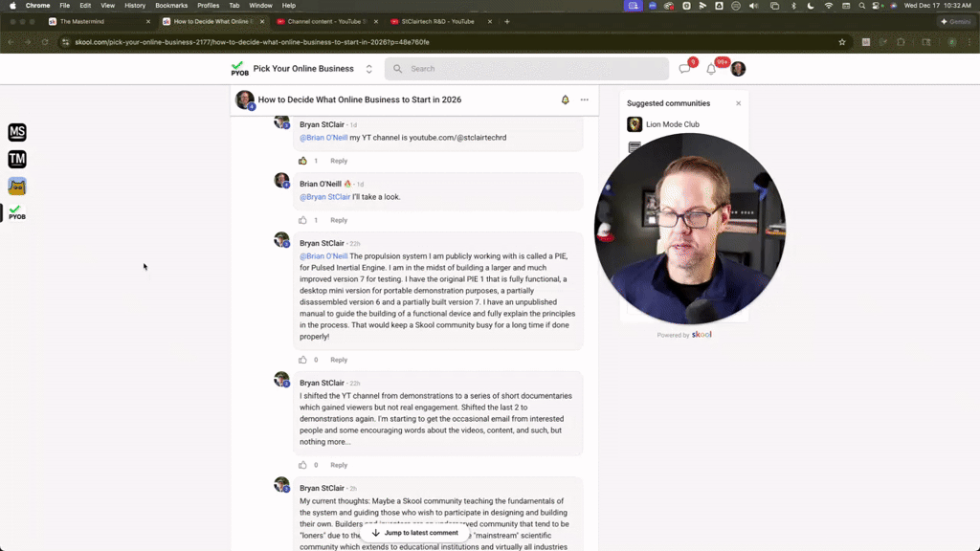This screenshot has width=980, height=551.
Task: Select the TM community in left sidebar
Action: pyautogui.click(x=16, y=159)
